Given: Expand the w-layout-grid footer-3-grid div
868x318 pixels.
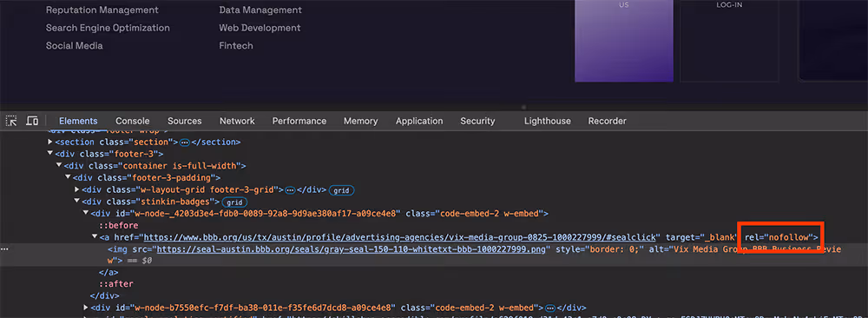Looking at the screenshot, I should 77,189.
